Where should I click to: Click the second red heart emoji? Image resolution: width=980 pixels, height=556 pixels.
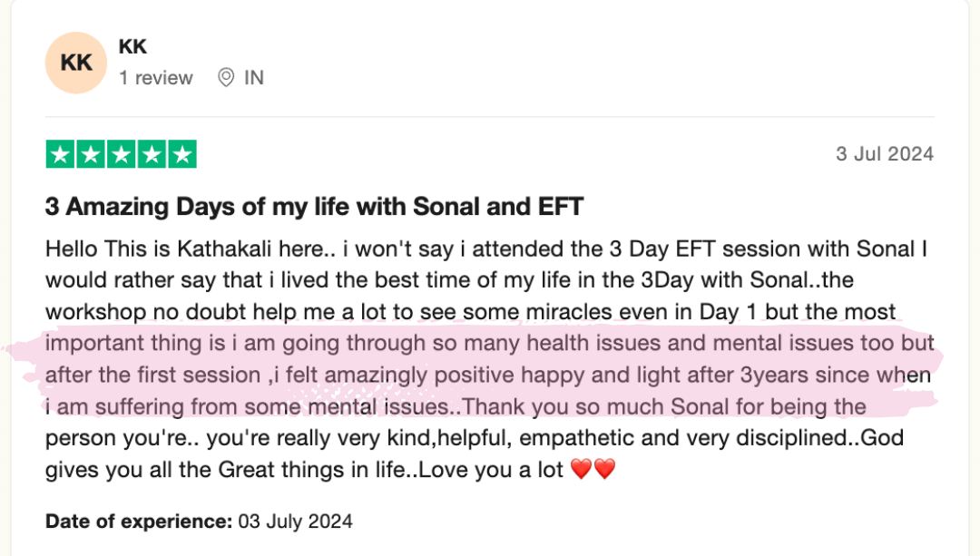click(x=604, y=470)
